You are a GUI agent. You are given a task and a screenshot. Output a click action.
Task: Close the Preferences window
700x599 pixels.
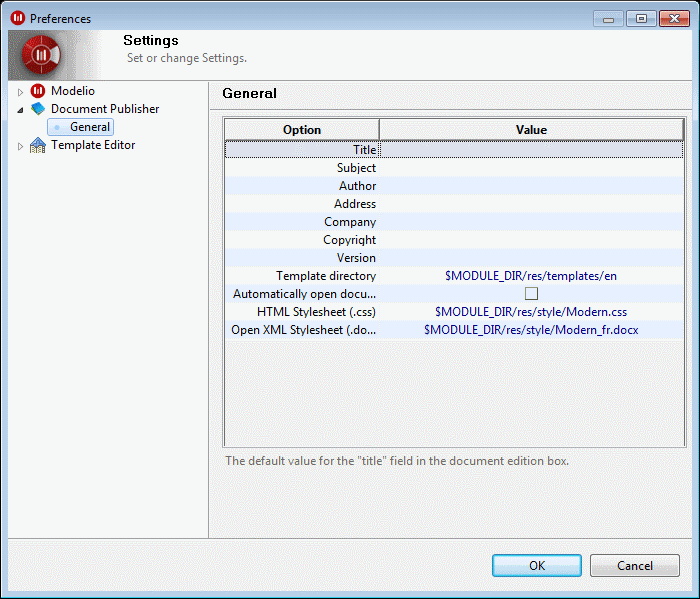(675, 19)
